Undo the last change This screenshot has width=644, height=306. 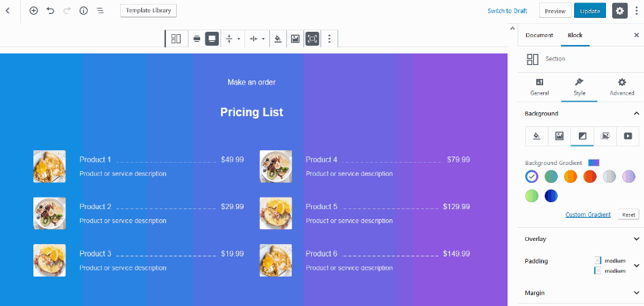[x=50, y=11]
